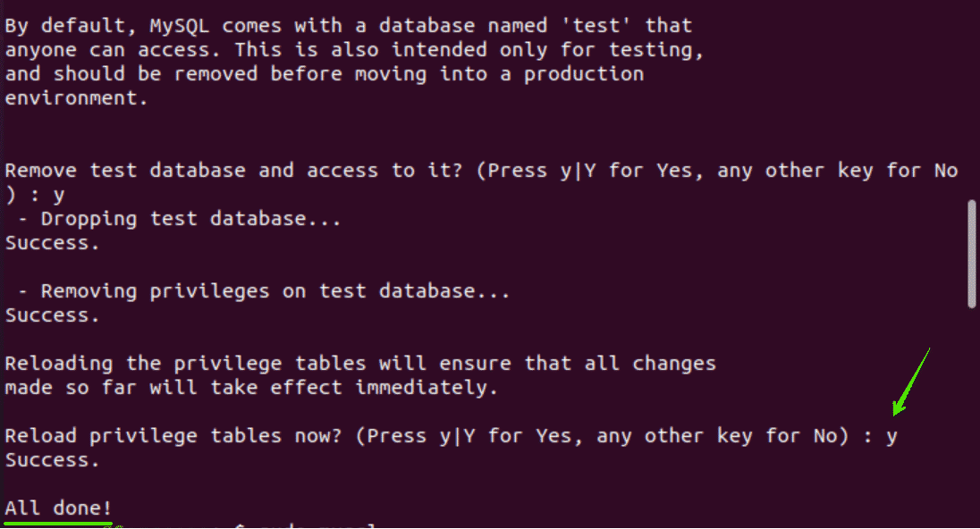This screenshot has height=529, width=980.
Task: Click the green underline beneath 'All done!'
Action: tap(59, 523)
